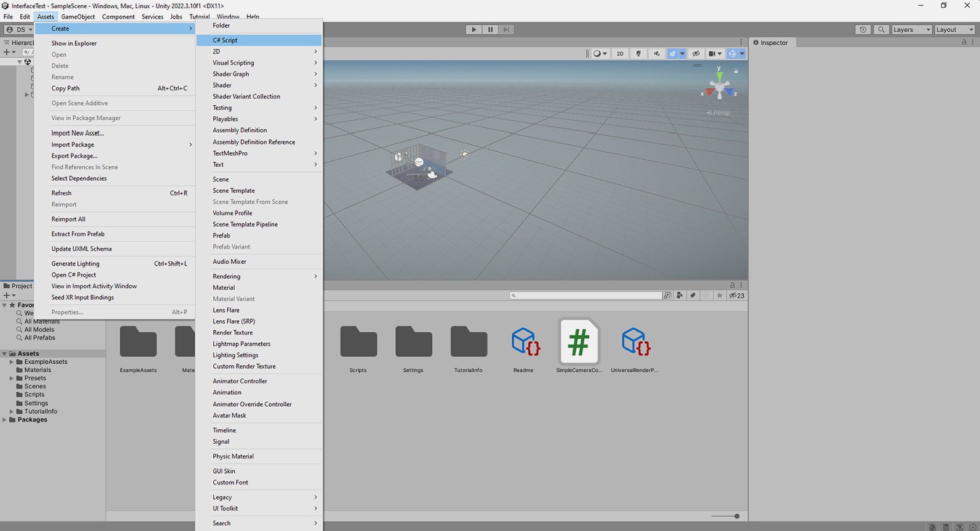Toggle 2D view mode in Scene
980x531 pixels.
619,53
